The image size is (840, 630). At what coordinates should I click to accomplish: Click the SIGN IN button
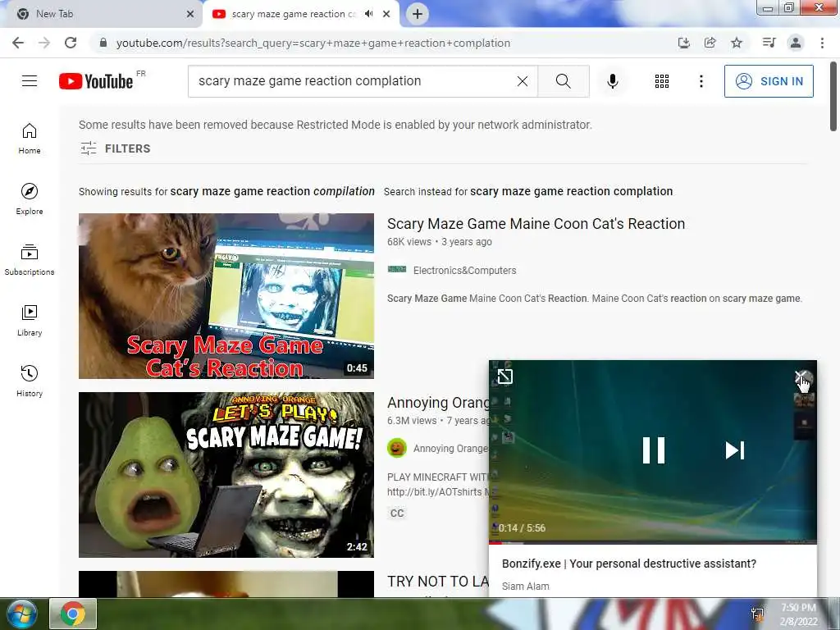[x=768, y=81]
